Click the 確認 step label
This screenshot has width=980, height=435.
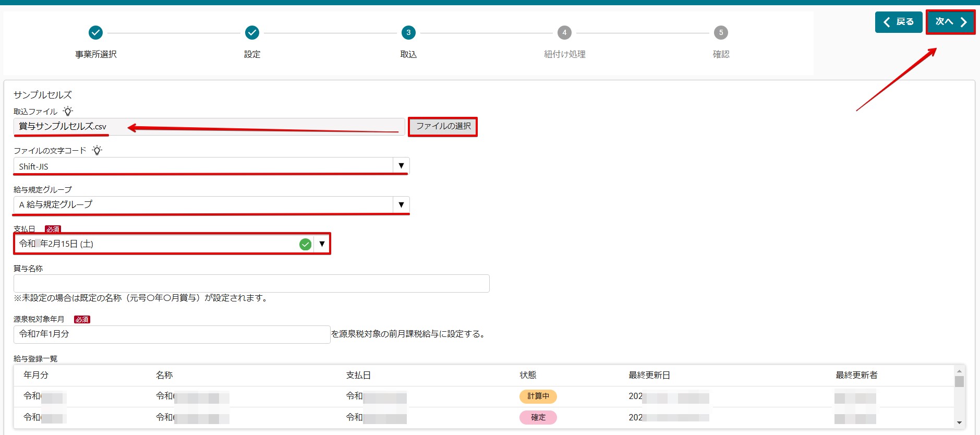pos(721,54)
